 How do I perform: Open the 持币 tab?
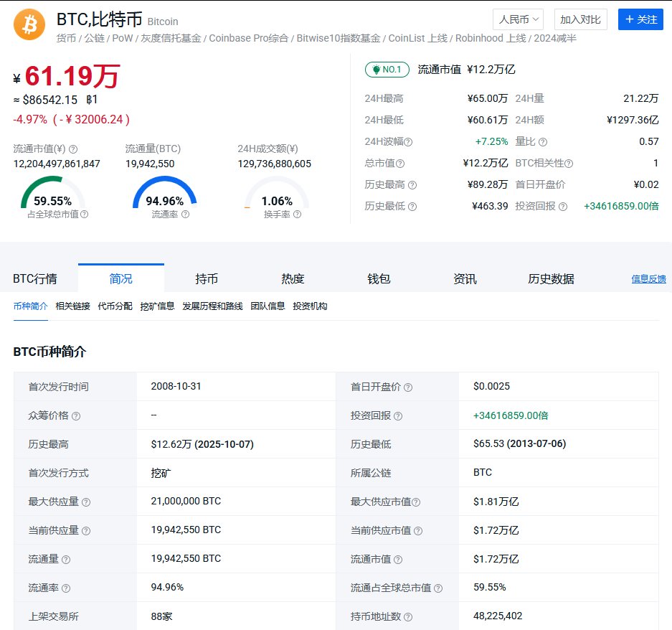point(207,278)
